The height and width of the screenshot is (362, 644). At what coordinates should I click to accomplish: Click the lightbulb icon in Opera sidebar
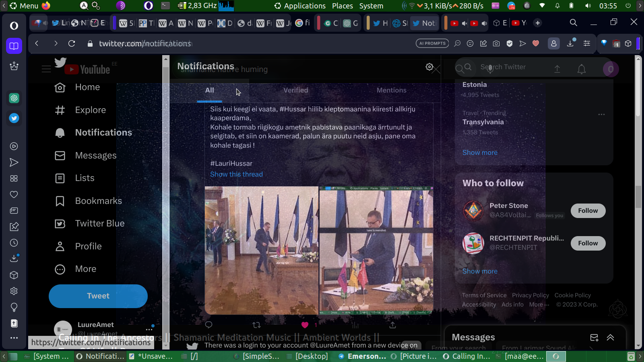pos(14,307)
